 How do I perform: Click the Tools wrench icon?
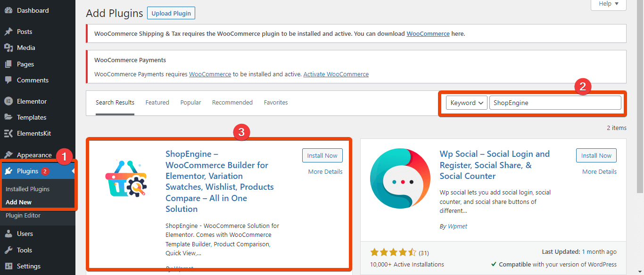[x=8, y=250]
